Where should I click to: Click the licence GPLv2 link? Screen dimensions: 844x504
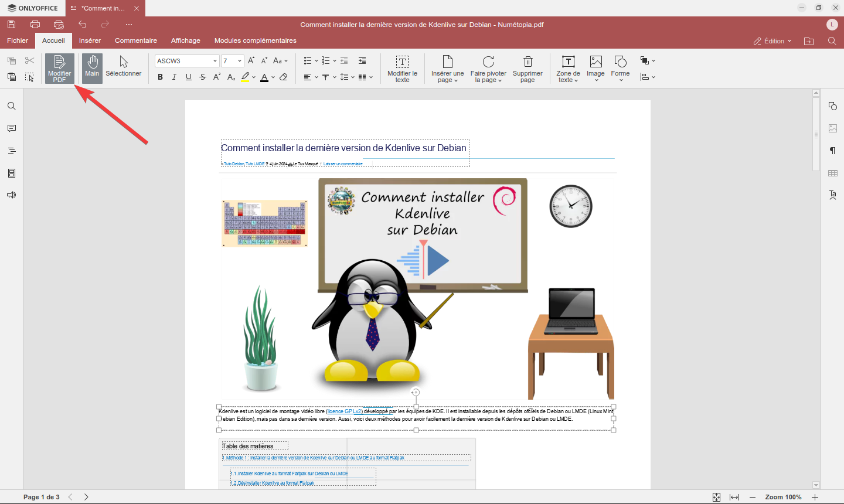point(345,411)
